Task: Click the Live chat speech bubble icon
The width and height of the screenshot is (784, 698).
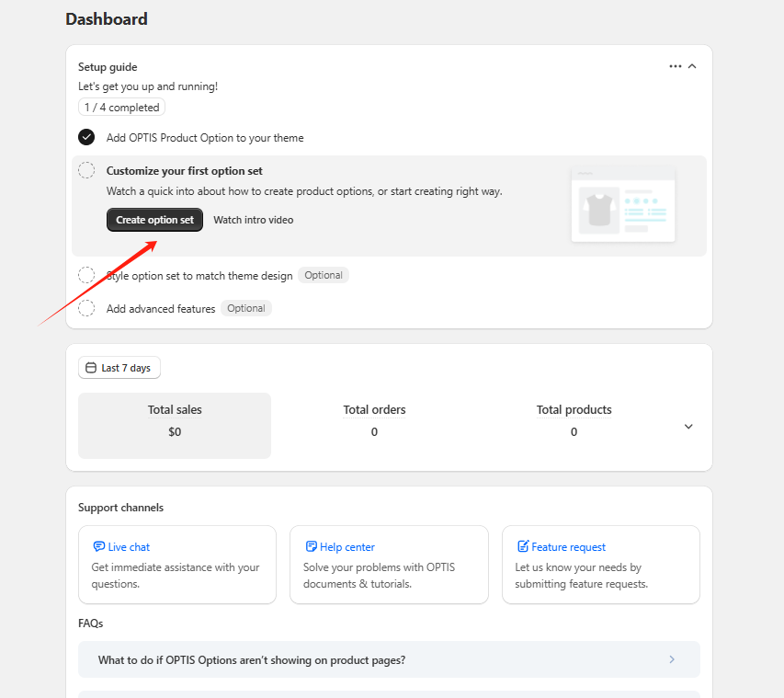Action: pos(98,547)
